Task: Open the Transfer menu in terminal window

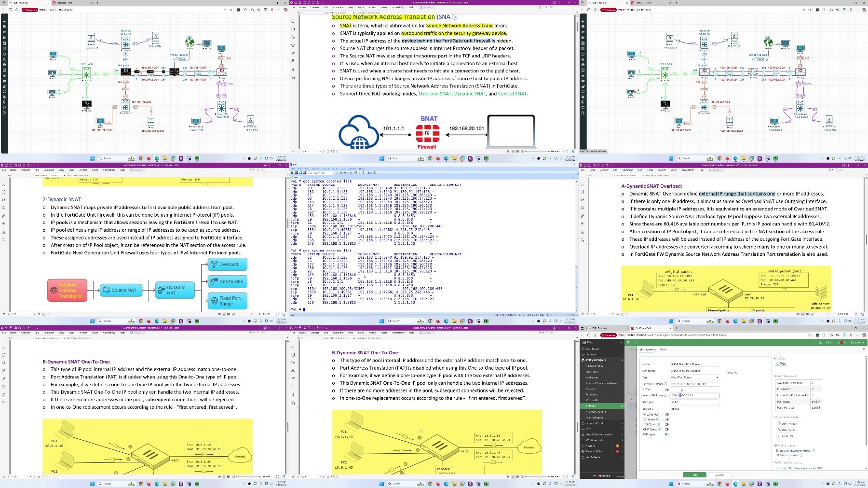Action: (325, 169)
